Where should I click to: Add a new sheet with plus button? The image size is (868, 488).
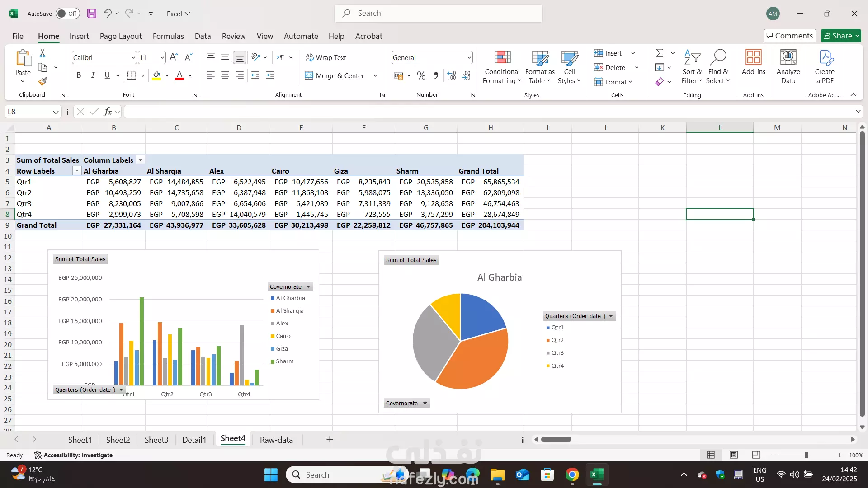point(330,439)
